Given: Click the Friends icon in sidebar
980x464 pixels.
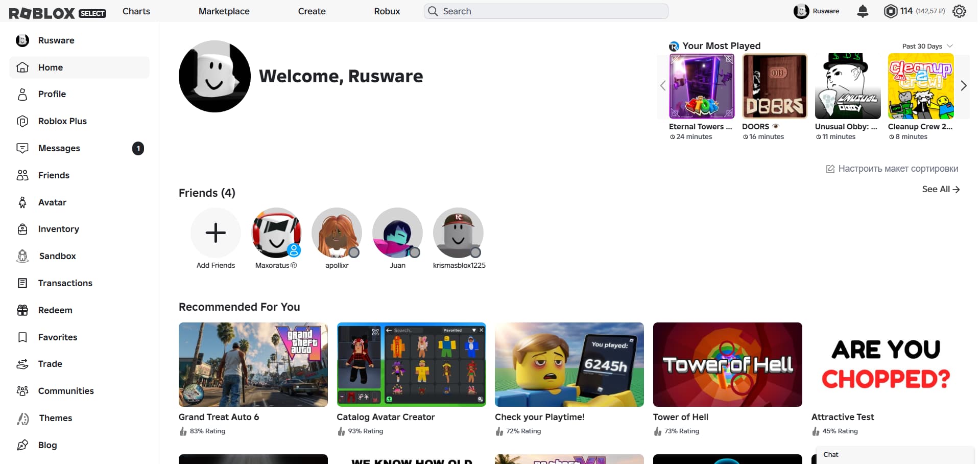Looking at the screenshot, I should point(22,175).
